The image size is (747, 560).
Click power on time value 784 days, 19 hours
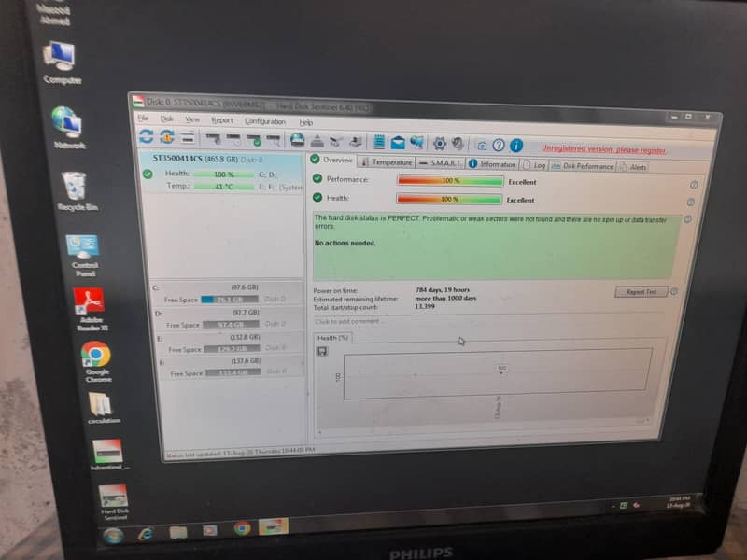tap(442, 289)
